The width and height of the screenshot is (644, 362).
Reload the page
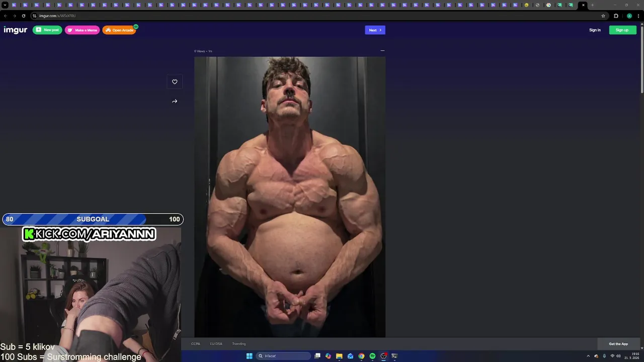(23, 16)
